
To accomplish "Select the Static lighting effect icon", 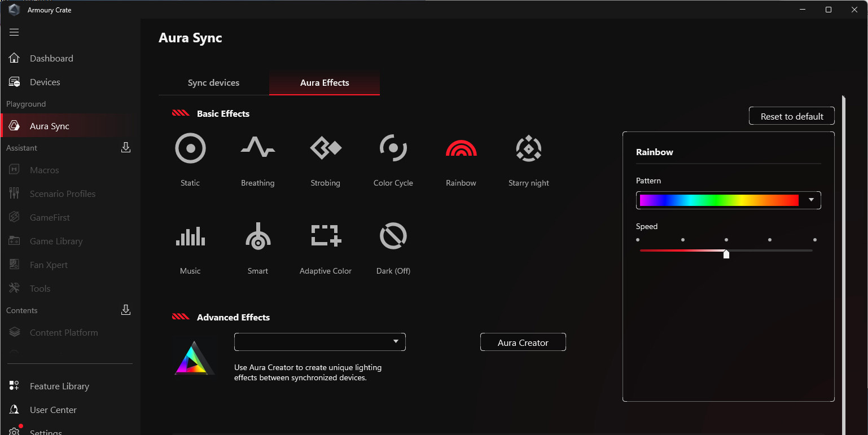I will pyautogui.click(x=190, y=149).
